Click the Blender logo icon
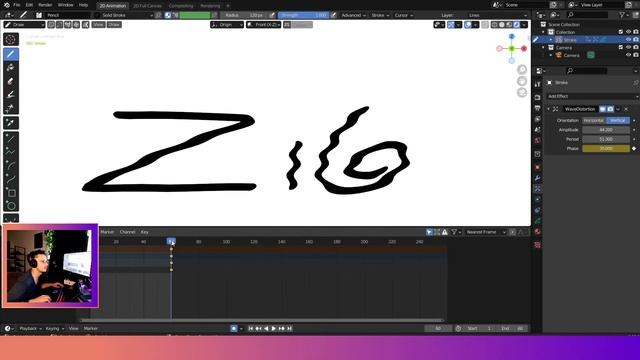This screenshot has height=360, width=640. coord(7,5)
